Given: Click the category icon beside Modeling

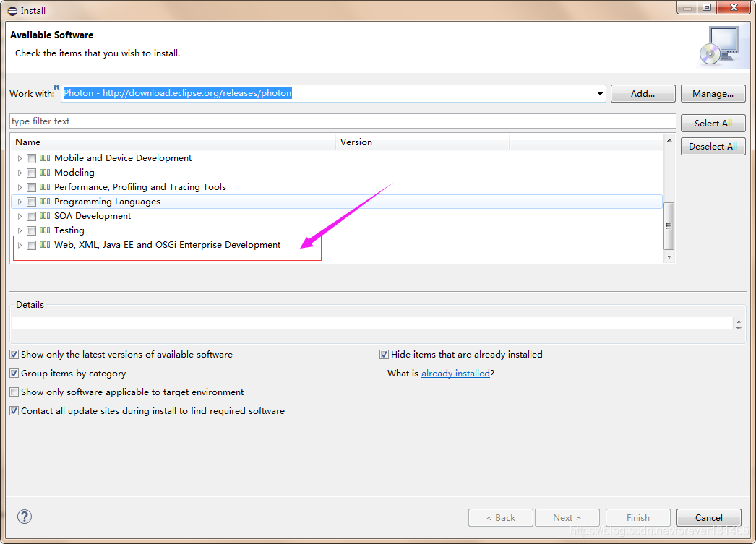Looking at the screenshot, I should pos(45,173).
